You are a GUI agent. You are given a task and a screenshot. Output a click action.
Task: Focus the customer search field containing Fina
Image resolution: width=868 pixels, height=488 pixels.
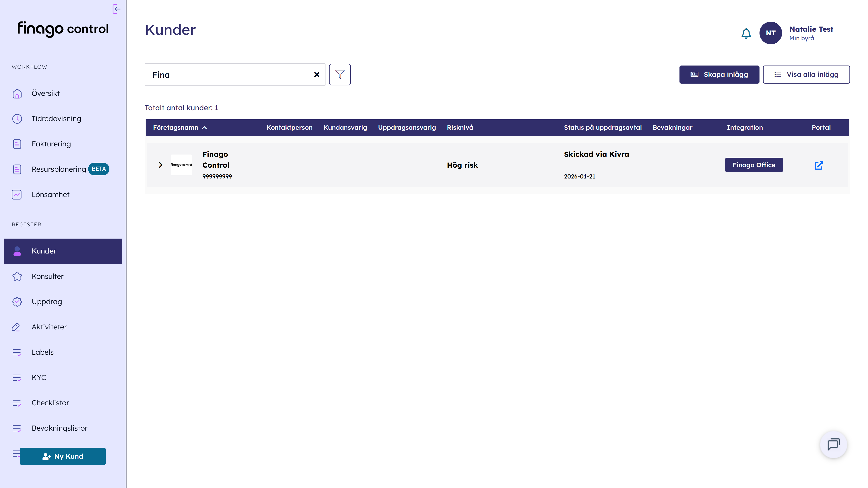tap(229, 75)
